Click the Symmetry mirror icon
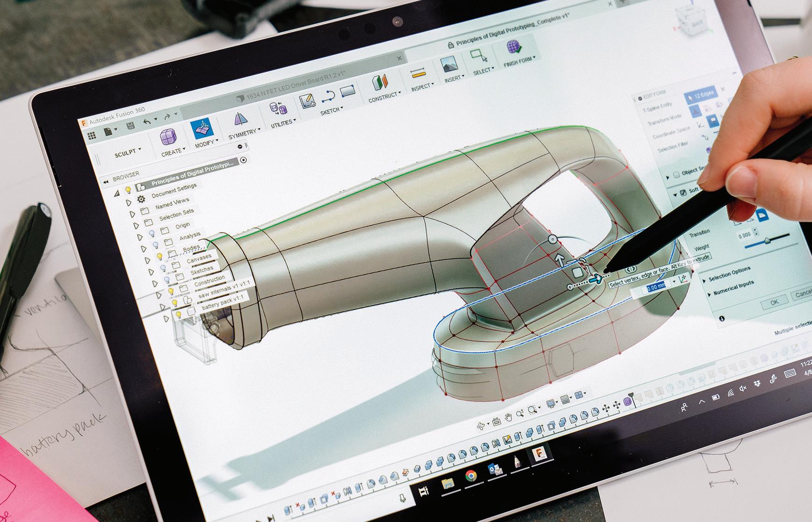This screenshot has width=812, height=522. [241, 120]
